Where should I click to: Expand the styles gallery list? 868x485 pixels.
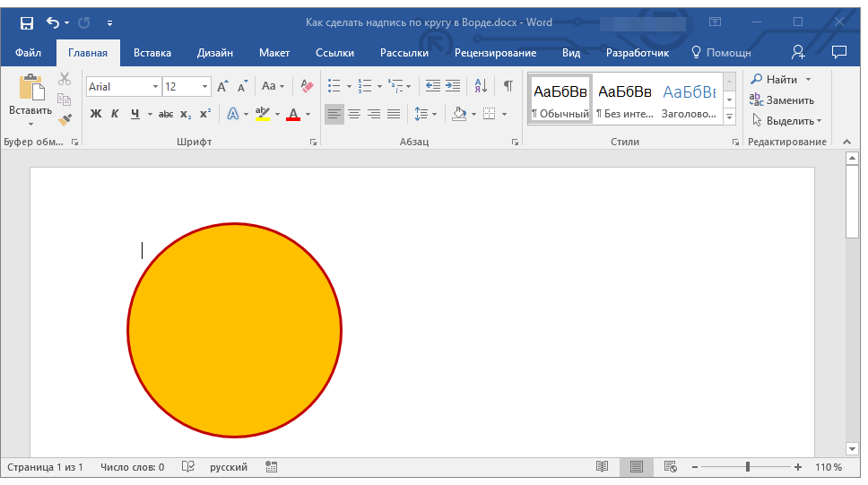[x=729, y=117]
